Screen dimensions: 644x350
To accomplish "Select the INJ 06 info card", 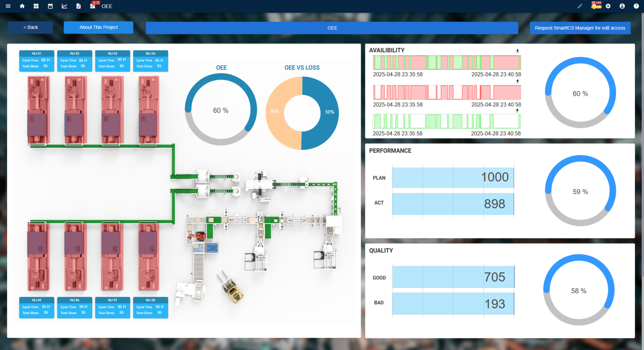I will click(x=75, y=307).
